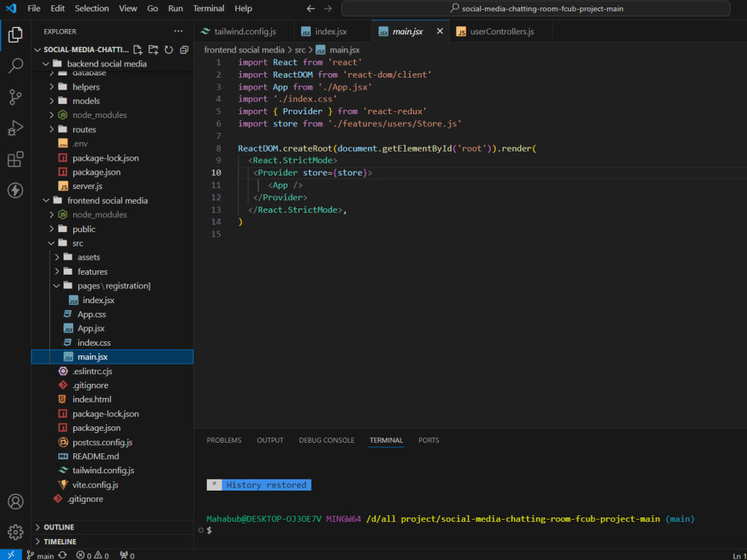The width and height of the screenshot is (747, 560).
Task: Open the Extensions view
Action: coord(15,159)
